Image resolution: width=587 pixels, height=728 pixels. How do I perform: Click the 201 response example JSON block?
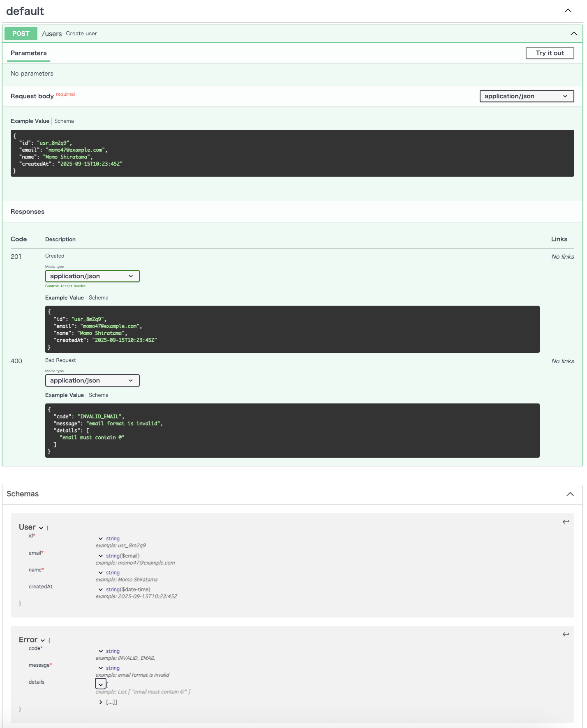292,329
